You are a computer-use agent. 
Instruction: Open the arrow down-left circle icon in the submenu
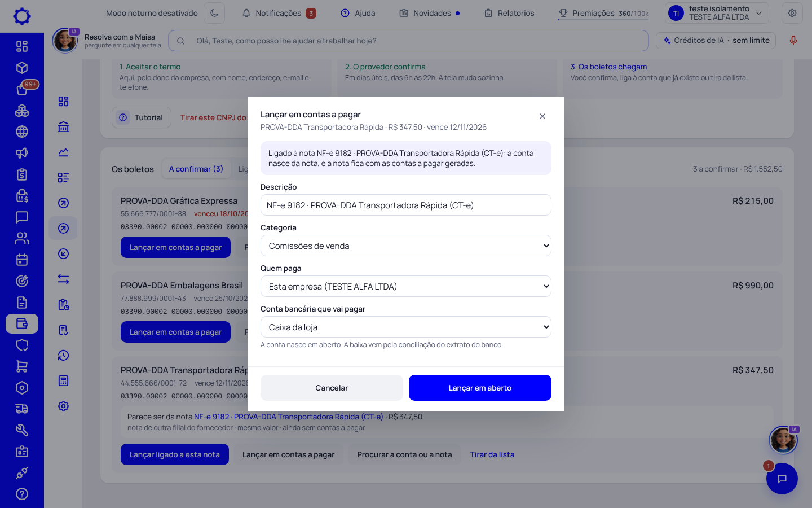point(63,254)
